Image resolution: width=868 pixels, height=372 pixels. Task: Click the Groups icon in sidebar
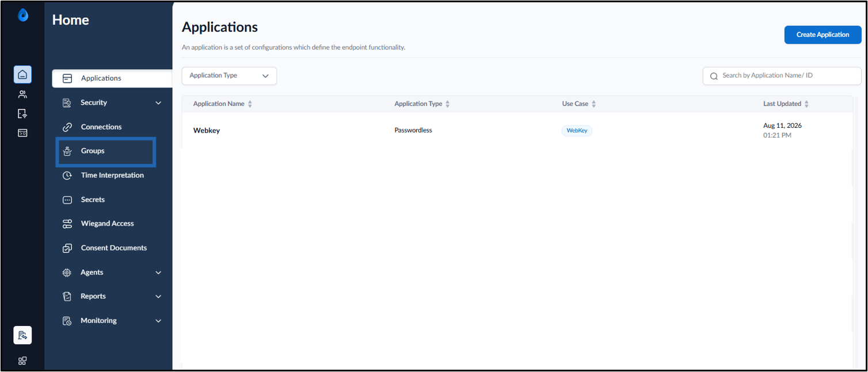(67, 151)
